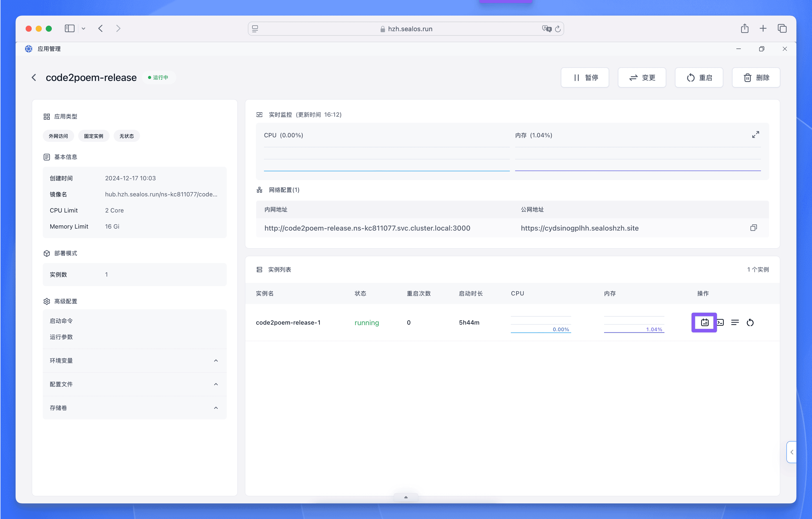Screen dimensions: 812x519
Task: Click the 1 个实例 count label
Action: (x=758, y=270)
